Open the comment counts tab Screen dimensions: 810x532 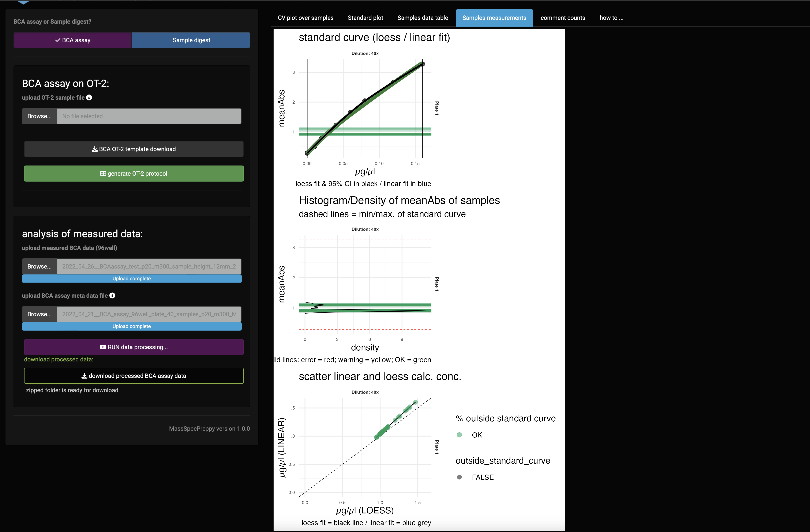563,18
